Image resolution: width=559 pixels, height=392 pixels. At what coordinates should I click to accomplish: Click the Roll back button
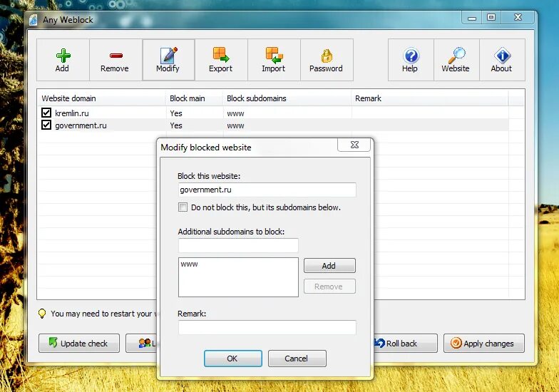click(405, 344)
